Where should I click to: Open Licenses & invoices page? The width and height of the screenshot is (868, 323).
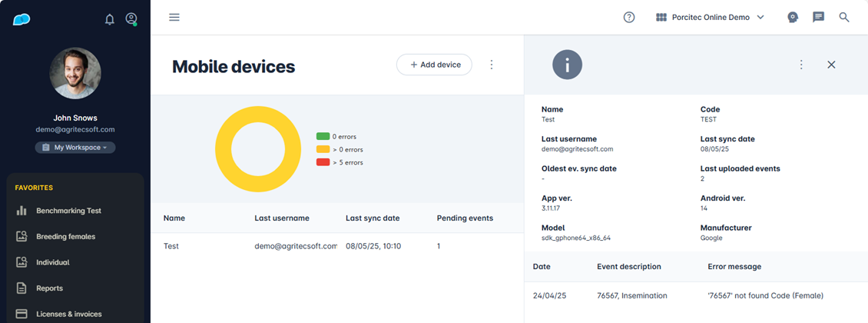click(x=68, y=314)
